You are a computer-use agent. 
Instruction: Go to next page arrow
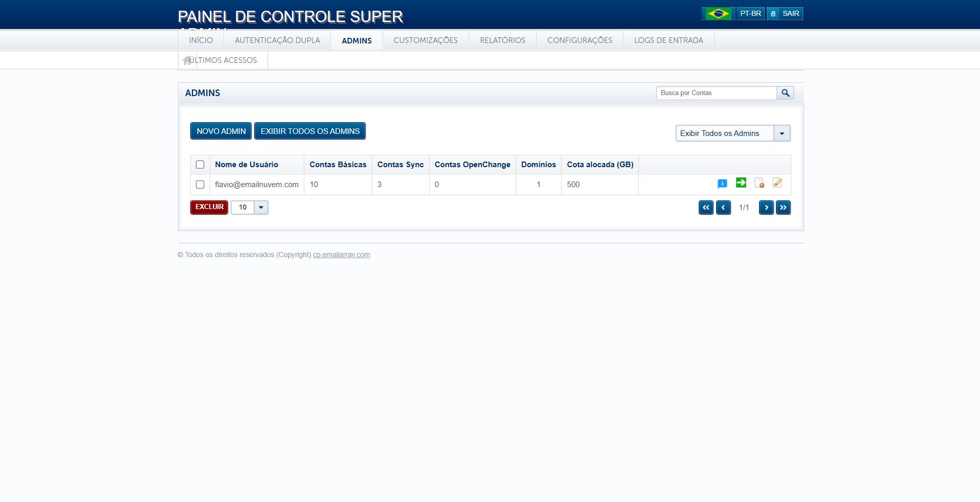(x=766, y=208)
